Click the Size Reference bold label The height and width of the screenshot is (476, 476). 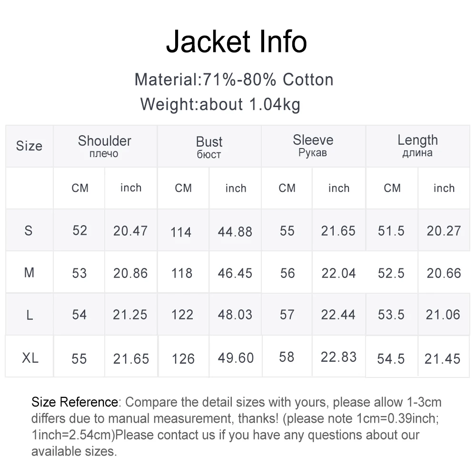[x=75, y=402]
